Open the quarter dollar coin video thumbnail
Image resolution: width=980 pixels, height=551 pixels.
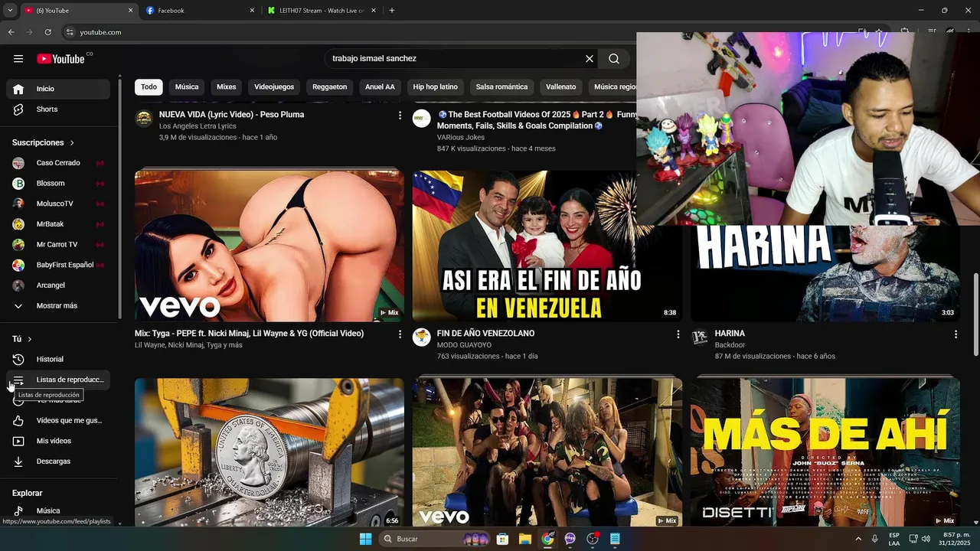[269, 452]
